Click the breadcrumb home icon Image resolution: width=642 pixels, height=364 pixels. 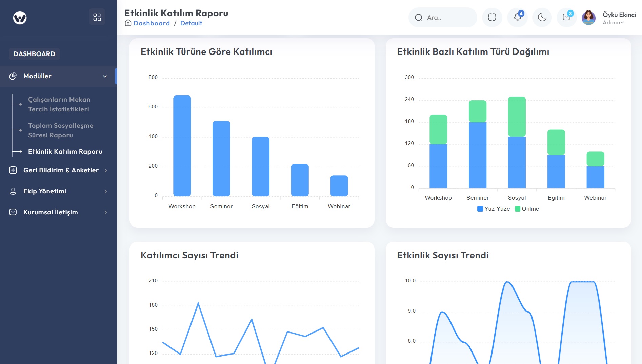point(128,23)
